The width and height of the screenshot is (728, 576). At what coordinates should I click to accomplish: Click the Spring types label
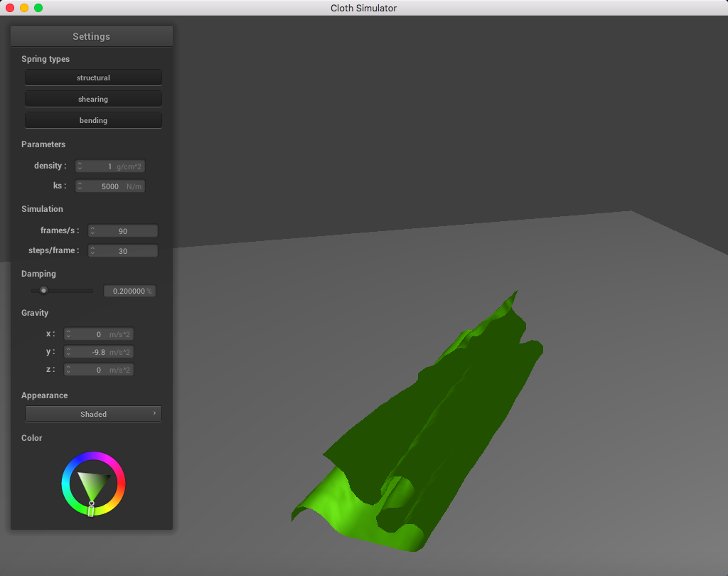click(x=45, y=59)
